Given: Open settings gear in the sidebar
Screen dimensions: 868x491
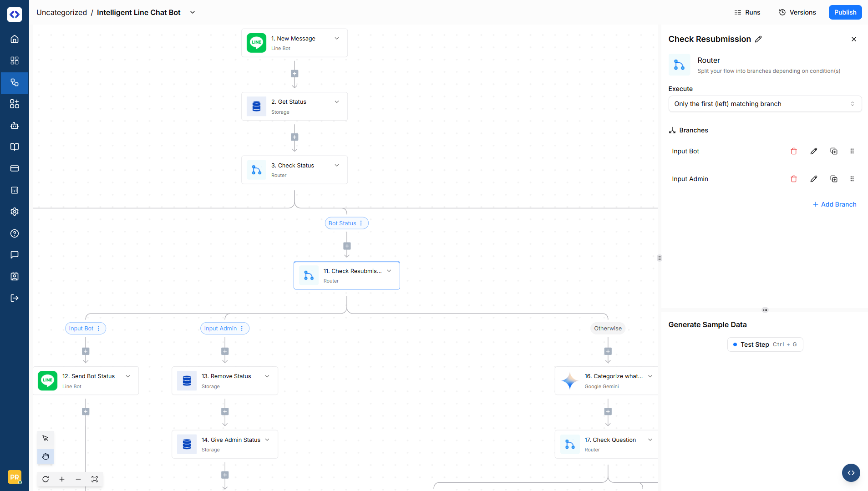Looking at the screenshot, I should tap(15, 212).
